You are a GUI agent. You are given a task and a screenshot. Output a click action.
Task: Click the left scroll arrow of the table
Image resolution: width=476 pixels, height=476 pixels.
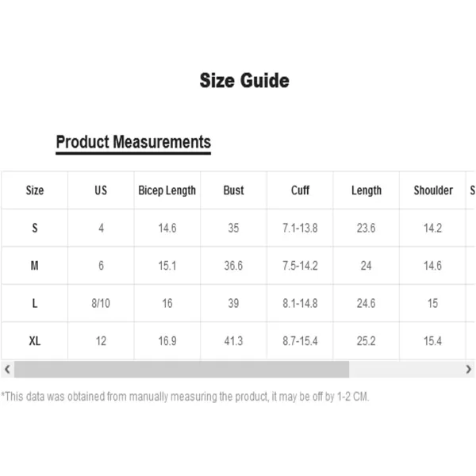8,369
